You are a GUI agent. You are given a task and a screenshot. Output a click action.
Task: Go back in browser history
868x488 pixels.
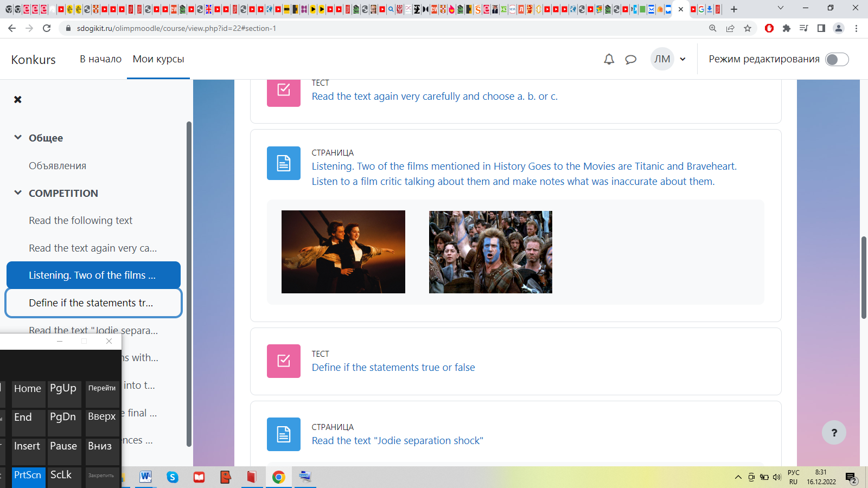pyautogui.click(x=12, y=28)
